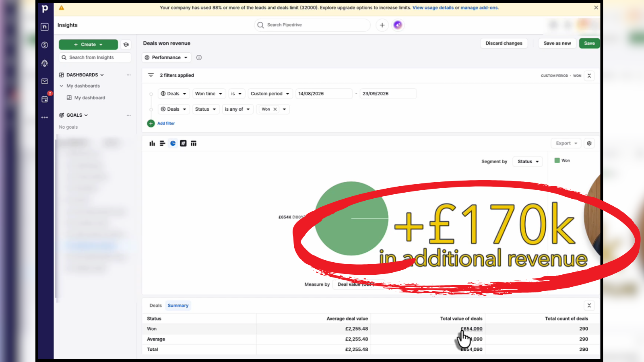Expand the Export dropdown

click(x=566, y=143)
